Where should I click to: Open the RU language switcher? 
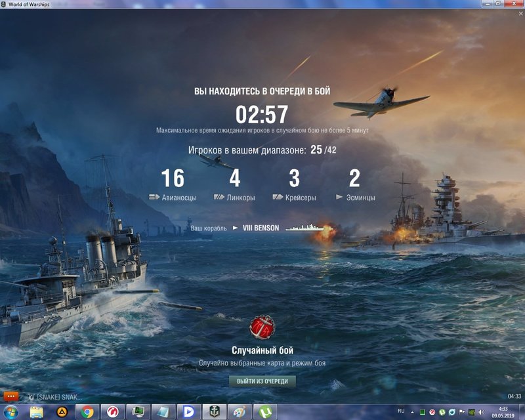[x=401, y=411]
